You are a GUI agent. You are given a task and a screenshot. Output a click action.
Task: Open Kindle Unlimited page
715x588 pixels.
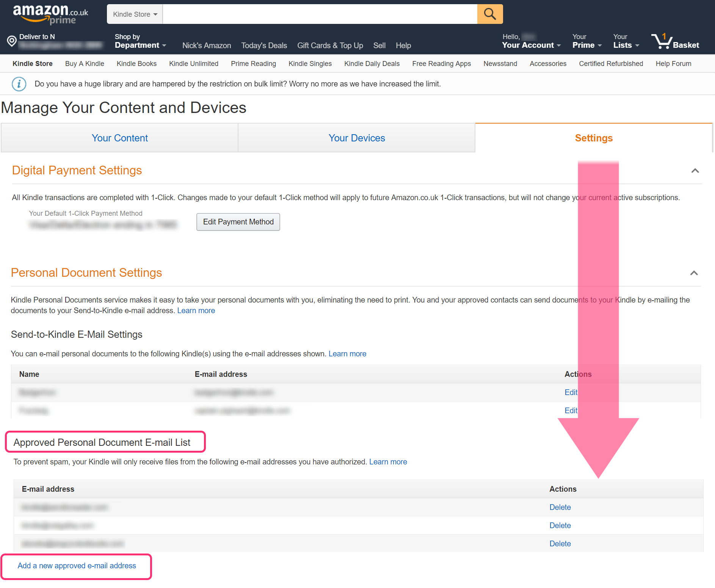pos(194,64)
